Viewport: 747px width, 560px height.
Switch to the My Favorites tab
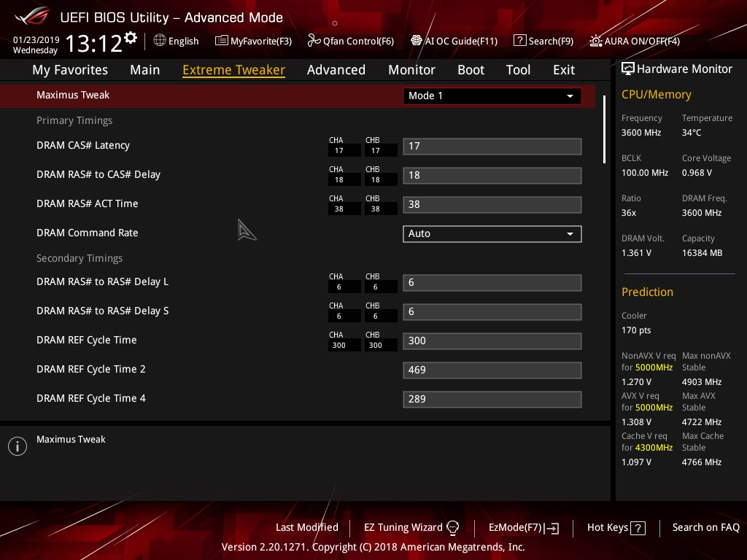coord(70,70)
